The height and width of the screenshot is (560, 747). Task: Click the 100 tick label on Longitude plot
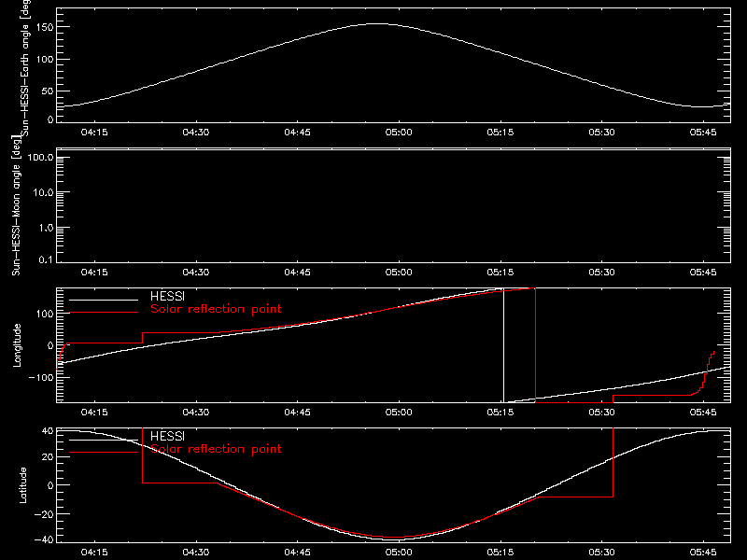point(45,314)
